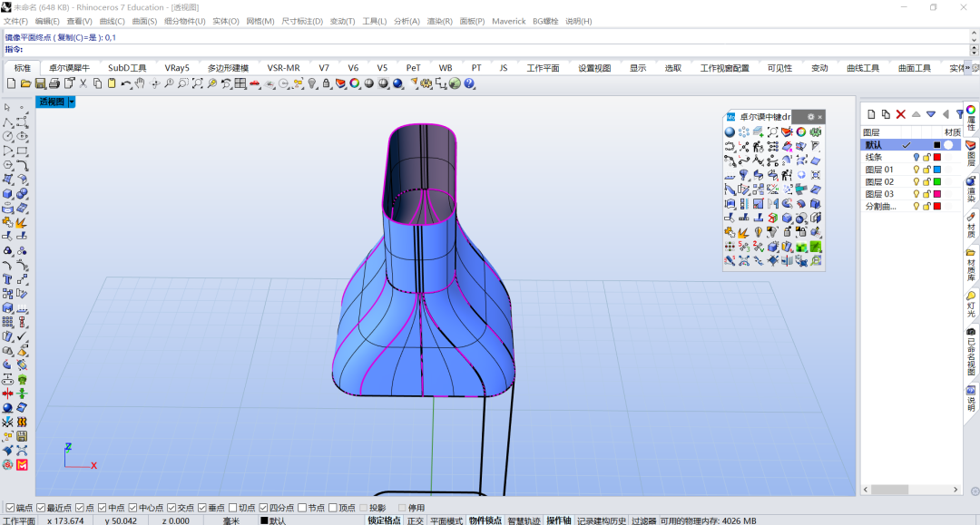Viewport: 980px width, 525px height.
Task: Switch to the SubD工具 toolbar tab
Action: (127, 68)
